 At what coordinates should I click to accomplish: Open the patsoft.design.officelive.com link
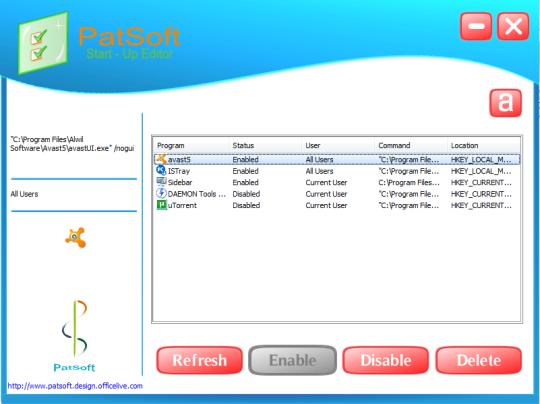[x=75, y=386]
